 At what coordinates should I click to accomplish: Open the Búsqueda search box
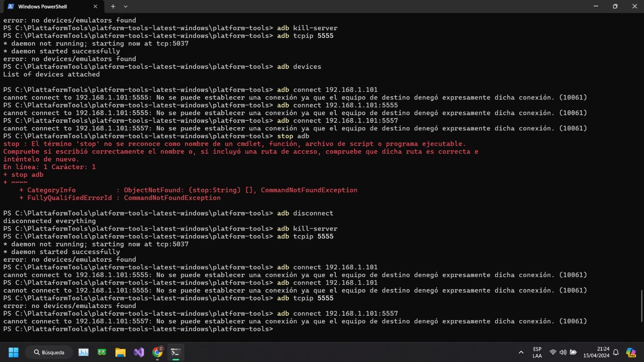(x=49, y=352)
